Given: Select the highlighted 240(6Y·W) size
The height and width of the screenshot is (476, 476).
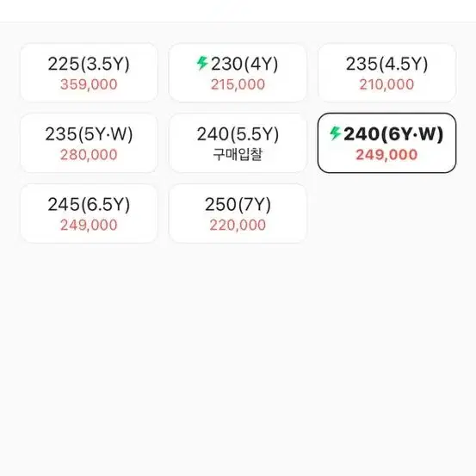Looking at the screenshot, I should [x=386, y=143].
